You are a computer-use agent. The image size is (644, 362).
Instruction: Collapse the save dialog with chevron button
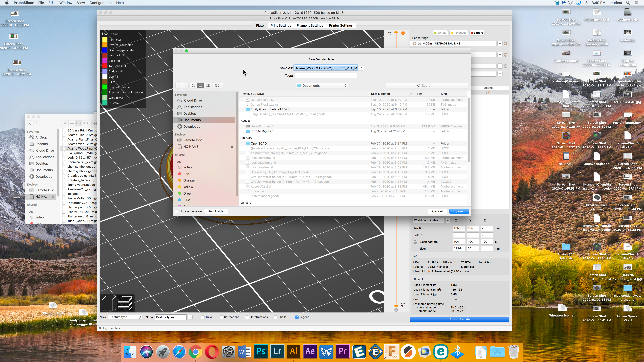coord(361,68)
